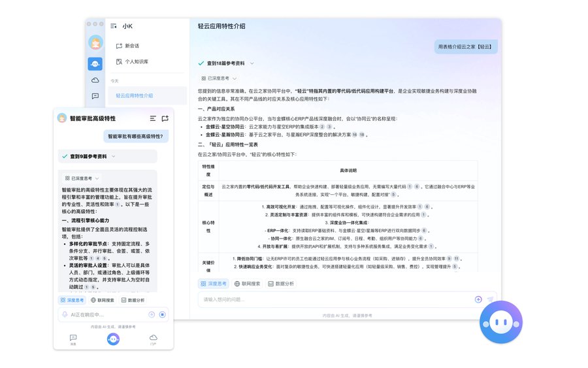Open user avatar in main window sidebar
Image resolution: width=588 pixels, height=368 pixels.
point(95,42)
